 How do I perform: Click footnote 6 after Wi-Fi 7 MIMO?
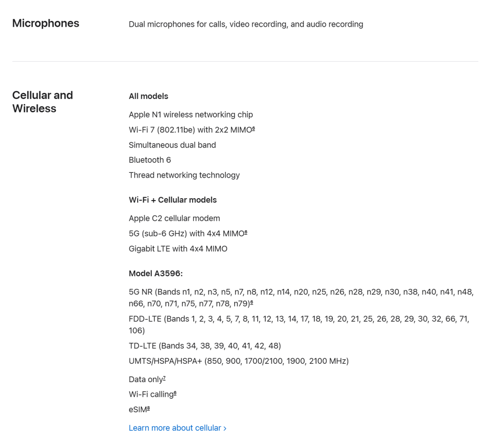[254, 129]
